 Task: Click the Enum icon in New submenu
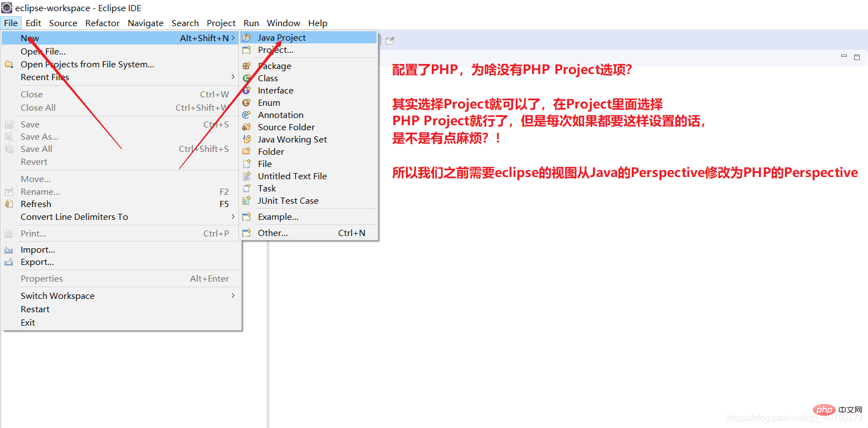coord(246,102)
